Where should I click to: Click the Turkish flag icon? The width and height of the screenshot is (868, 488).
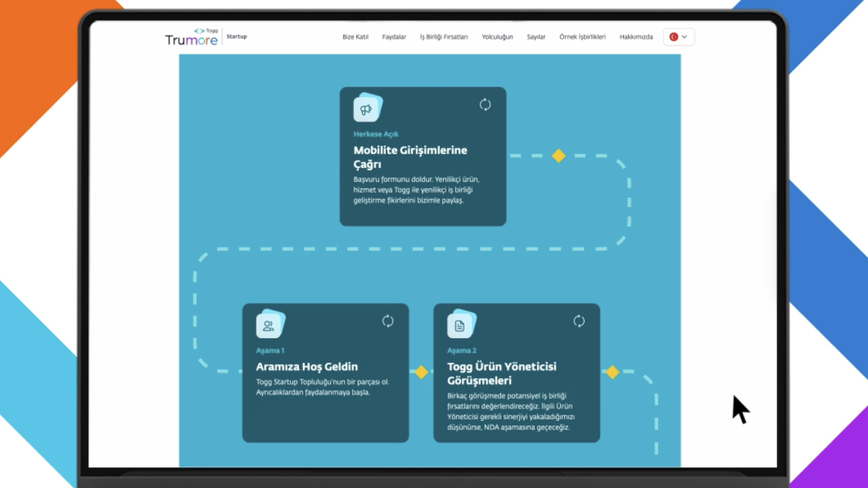click(674, 37)
